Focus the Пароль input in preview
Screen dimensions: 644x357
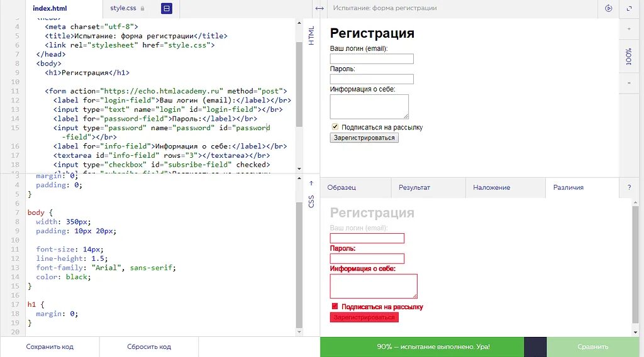372,79
